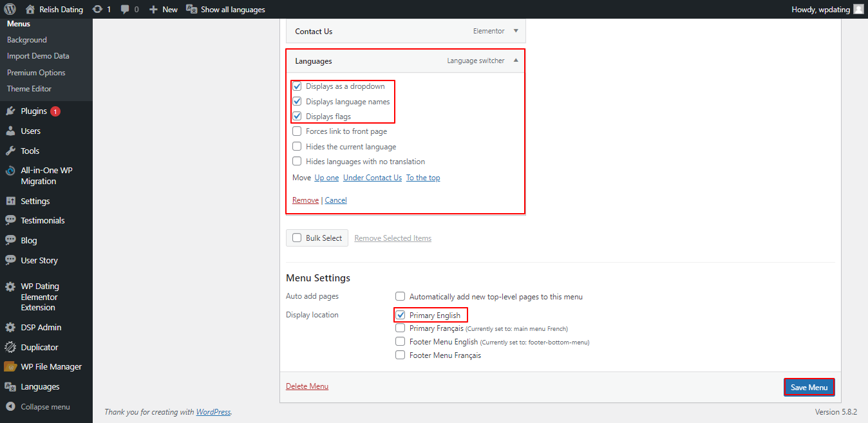The image size is (868, 423).
Task: Click the Delete Menu link
Action: coord(307,386)
